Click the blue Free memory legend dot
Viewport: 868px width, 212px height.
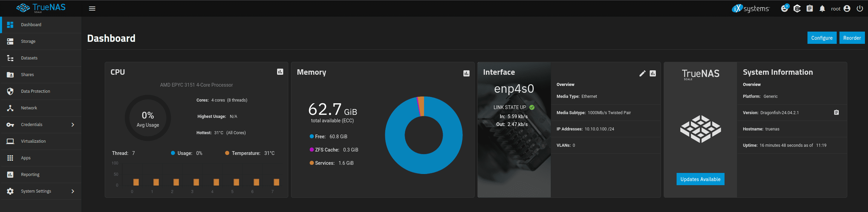coord(311,137)
